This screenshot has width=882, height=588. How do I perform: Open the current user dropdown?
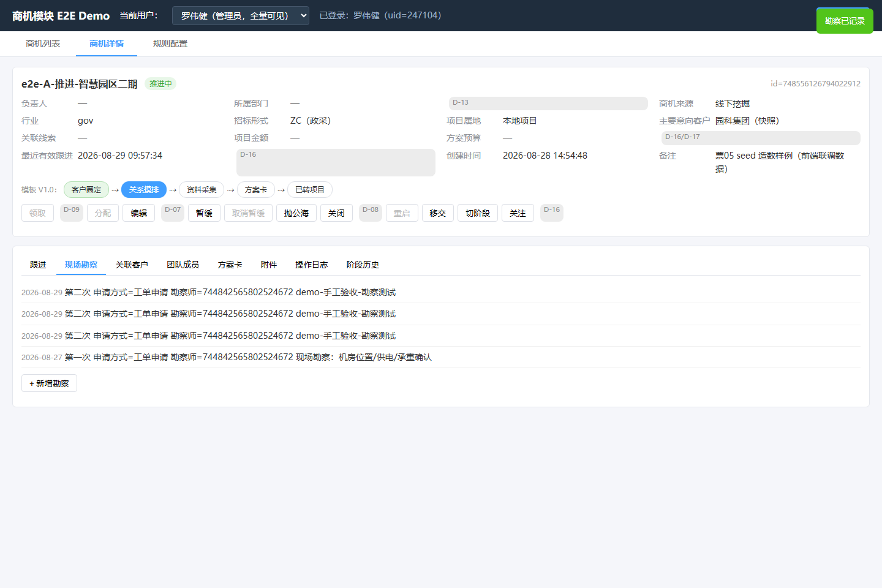(x=240, y=16)
